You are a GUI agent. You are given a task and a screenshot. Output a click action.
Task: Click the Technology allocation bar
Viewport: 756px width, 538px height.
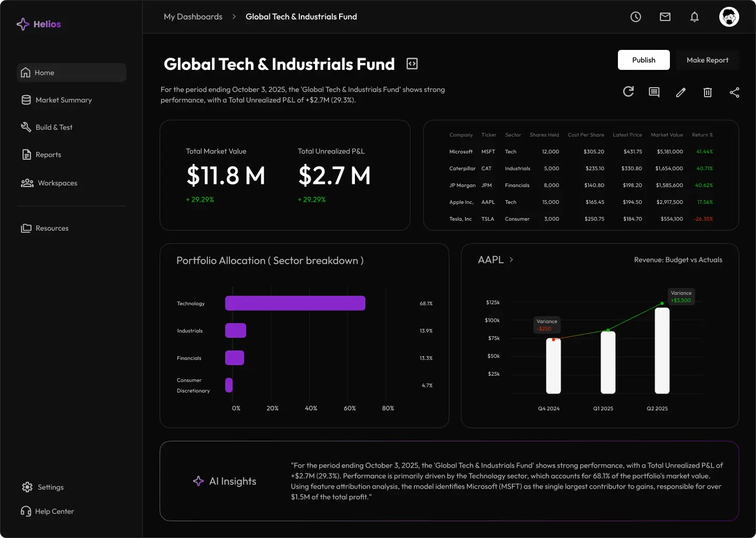[295, 303]
